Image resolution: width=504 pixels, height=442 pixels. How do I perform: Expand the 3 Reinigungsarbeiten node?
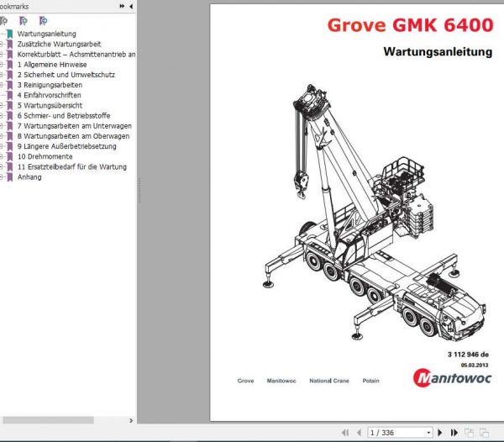click(x=2, y=85)
